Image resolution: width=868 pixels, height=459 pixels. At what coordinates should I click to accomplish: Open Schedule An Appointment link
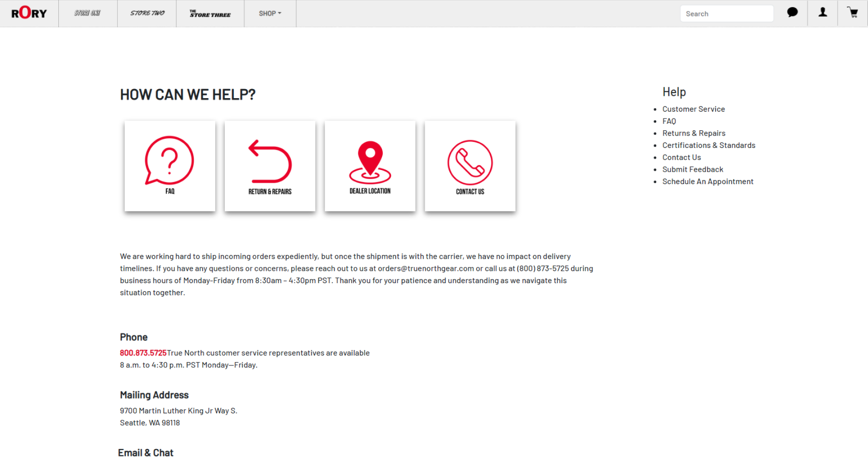(707, 181)
